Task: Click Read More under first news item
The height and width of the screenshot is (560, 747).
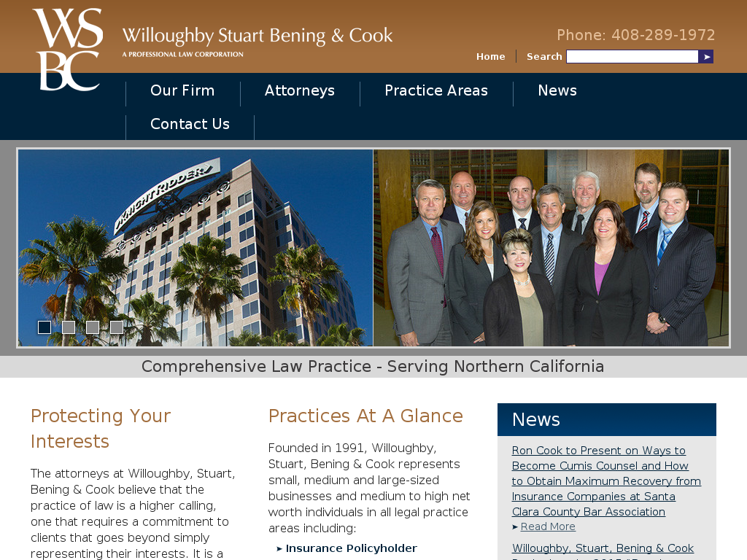Action: click(x=548, y=526)
